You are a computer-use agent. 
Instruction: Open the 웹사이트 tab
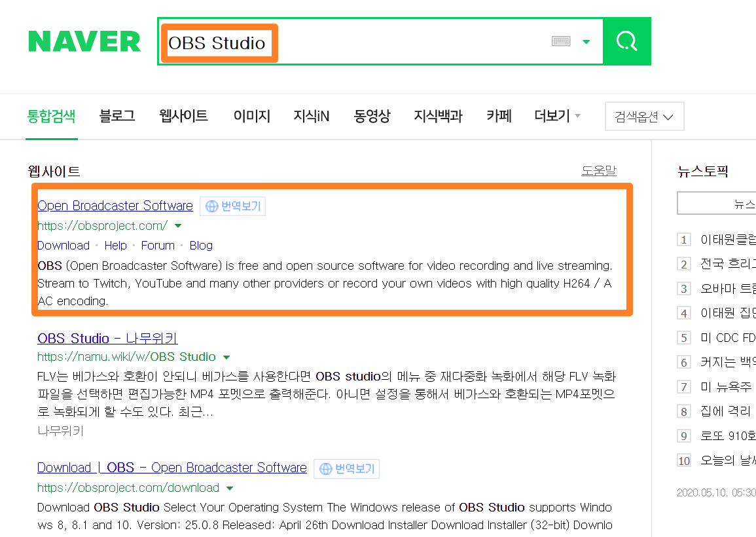[x=184, y=117]
